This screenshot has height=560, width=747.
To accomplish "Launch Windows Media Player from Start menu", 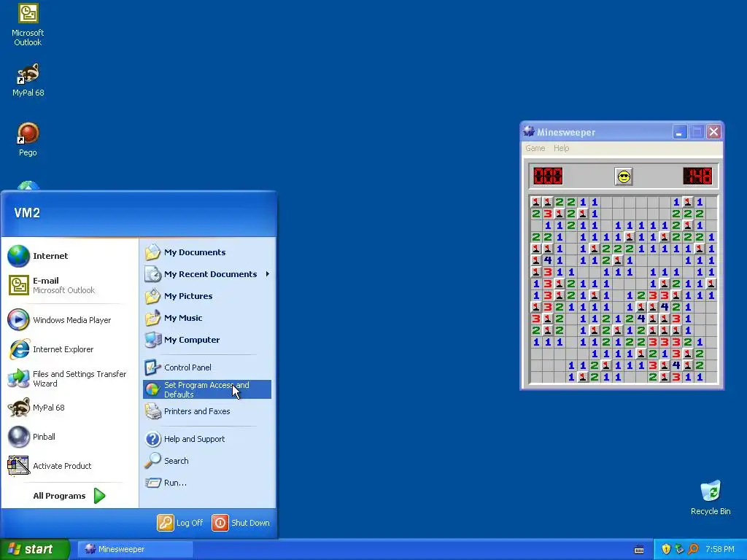I will point(69,320).
